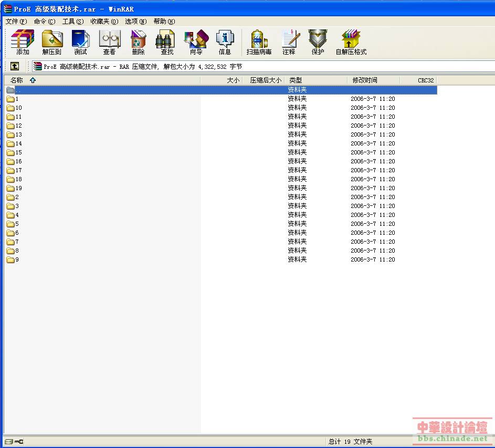Viewport: 495px width, 448px height.
Task: Open the 帮助(H) menu
Action: [164, 21]
